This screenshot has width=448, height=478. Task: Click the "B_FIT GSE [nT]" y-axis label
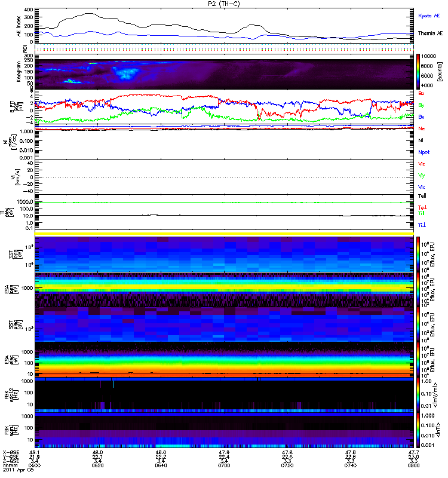click(x=16, y=107)
